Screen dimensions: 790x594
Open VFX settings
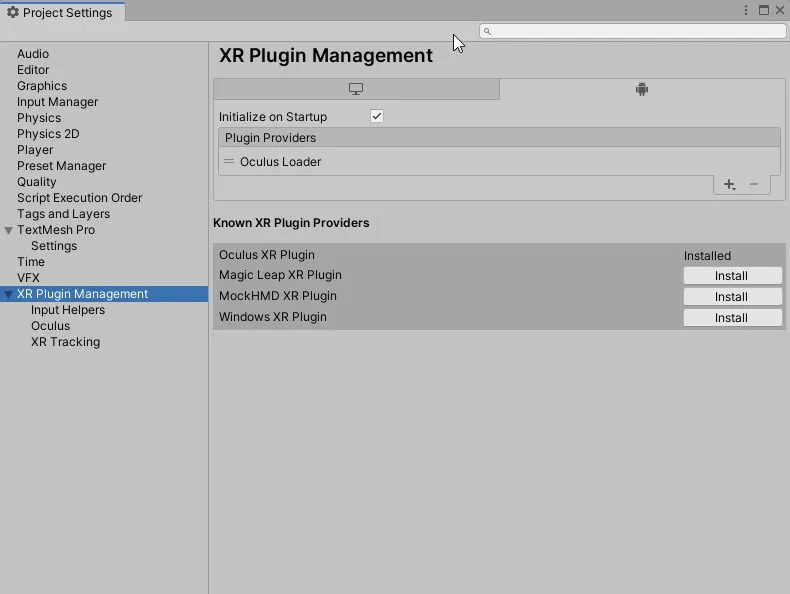[28, 278]
